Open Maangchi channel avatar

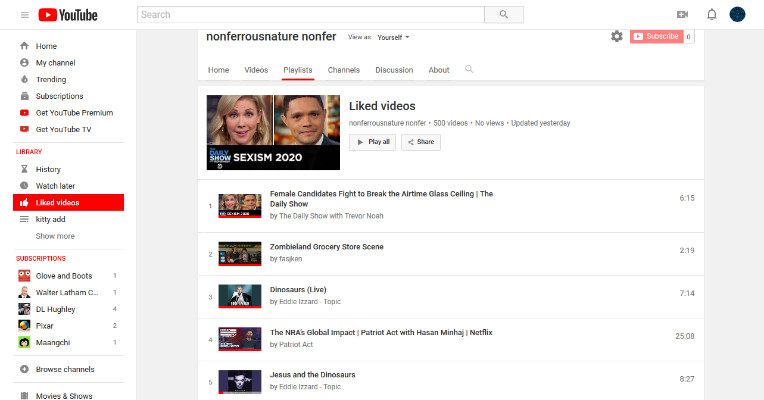pos(24,343)
